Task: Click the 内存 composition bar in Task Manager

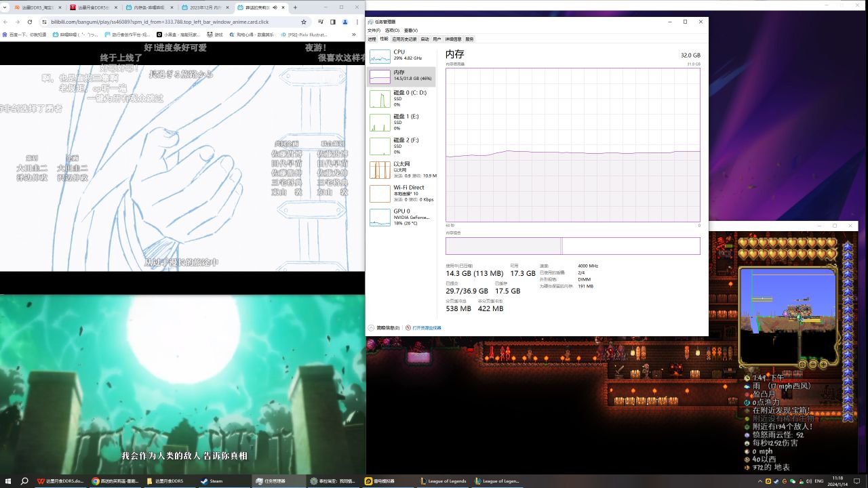Action: click(x=573, y=245)
